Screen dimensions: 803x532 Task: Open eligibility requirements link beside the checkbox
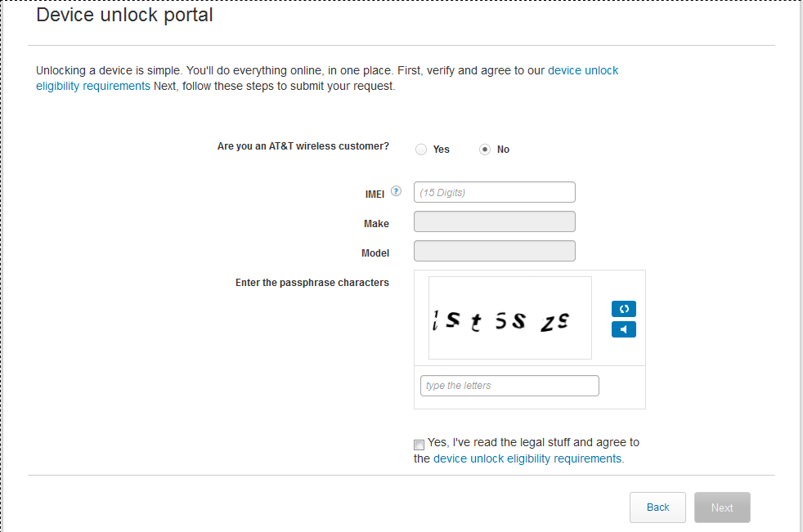pyautogui.click(x=527, y=458)
